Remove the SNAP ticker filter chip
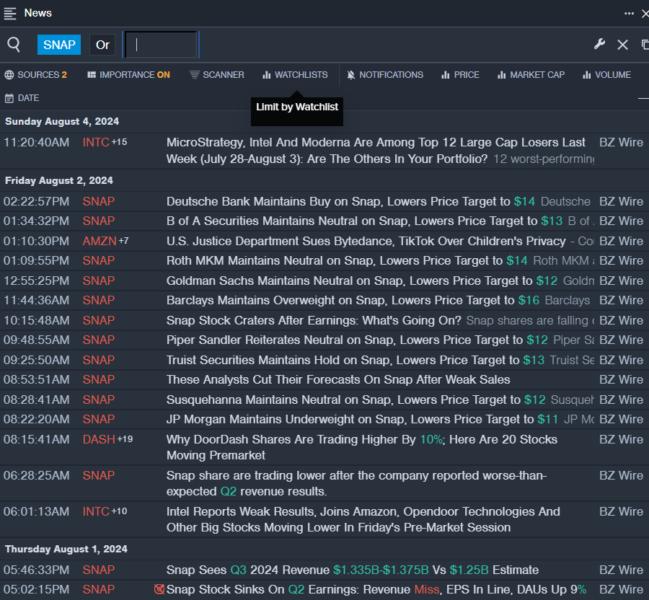Screen dimensions: 649x600 coord(59,45)
